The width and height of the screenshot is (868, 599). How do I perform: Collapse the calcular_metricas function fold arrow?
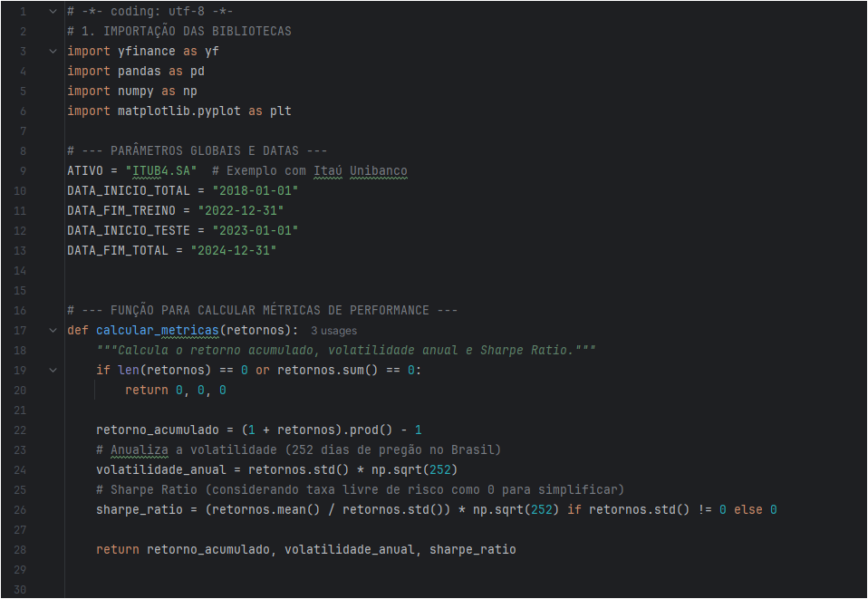pyautogui.click(x=53, y=331)
